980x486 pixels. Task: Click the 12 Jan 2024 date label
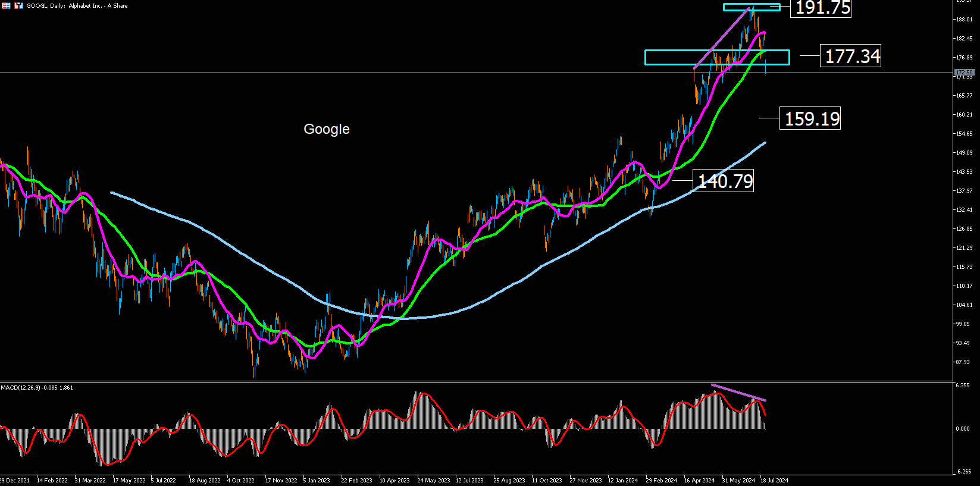coord(623,480)
